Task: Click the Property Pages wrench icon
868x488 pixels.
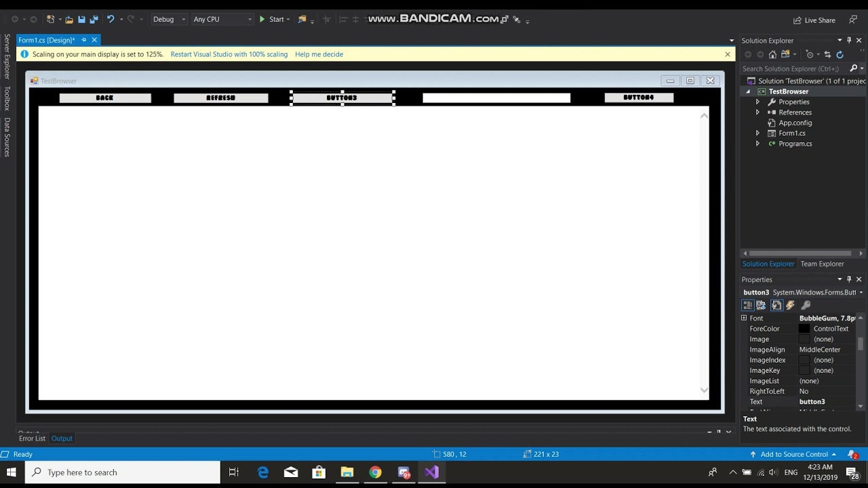Action: tap(806, 306)
